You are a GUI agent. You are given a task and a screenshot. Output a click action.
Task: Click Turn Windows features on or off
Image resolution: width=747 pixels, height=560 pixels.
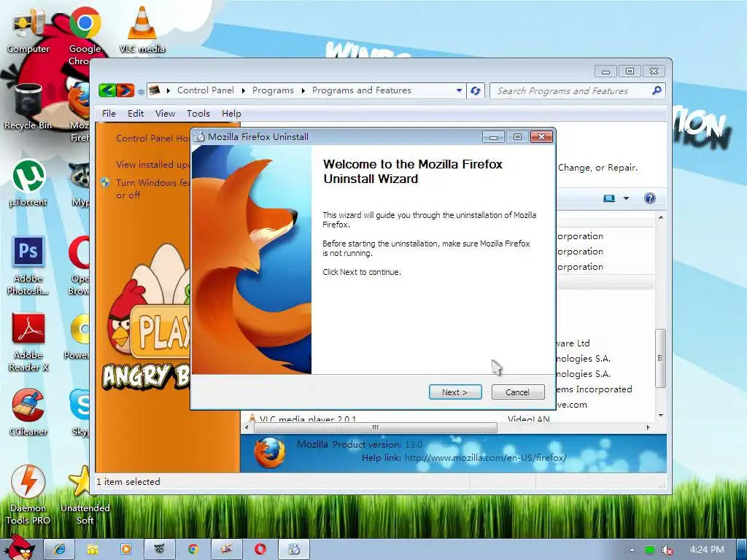[152, 189]
